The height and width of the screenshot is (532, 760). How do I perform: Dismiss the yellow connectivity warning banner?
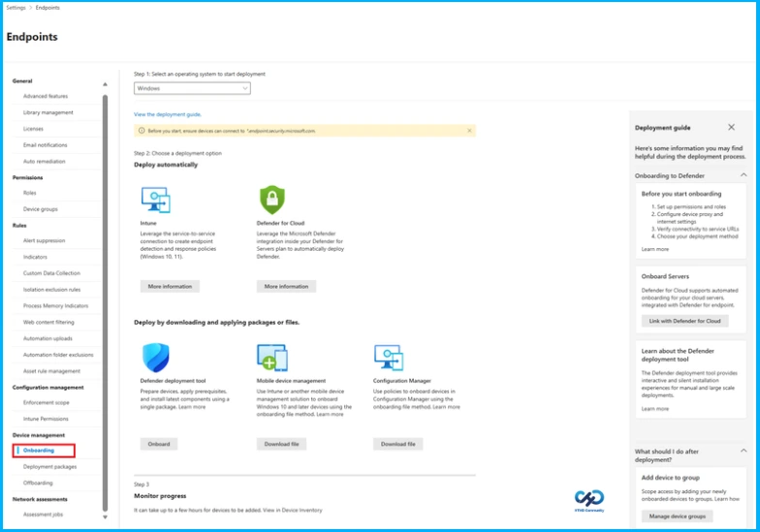click(469, 130)
